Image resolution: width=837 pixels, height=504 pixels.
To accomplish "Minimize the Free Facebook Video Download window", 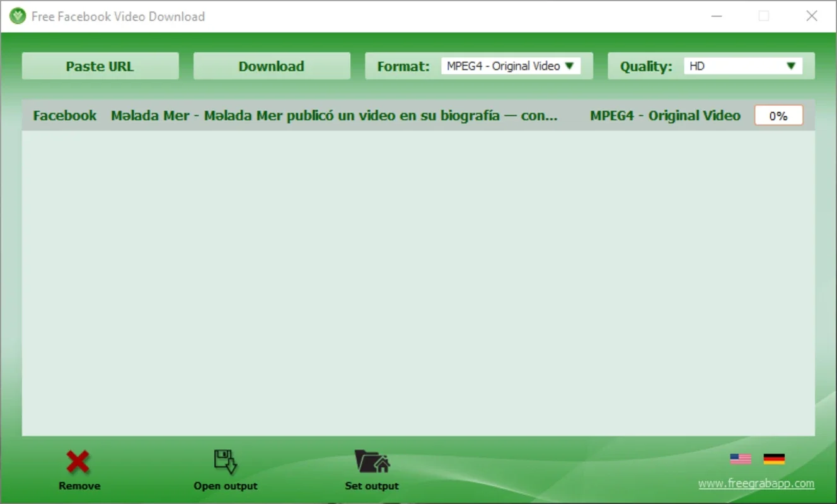I will [x=716, y=16].
